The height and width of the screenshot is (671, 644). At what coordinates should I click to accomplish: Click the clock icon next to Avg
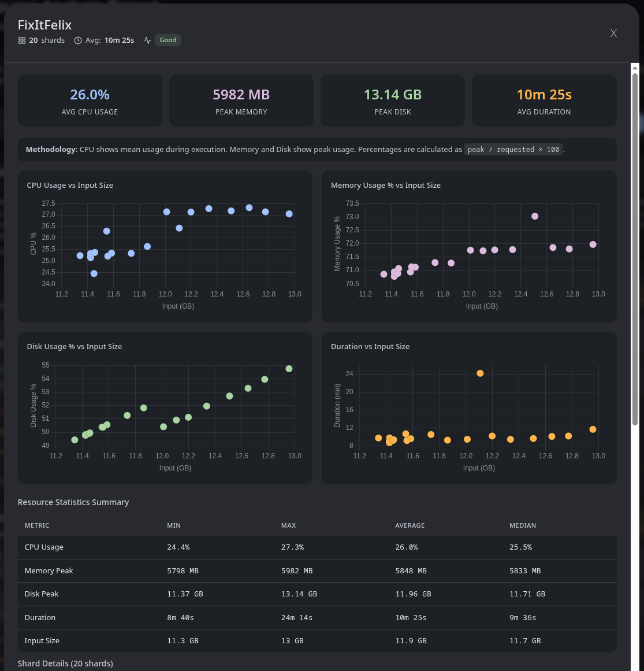(78, 40)
